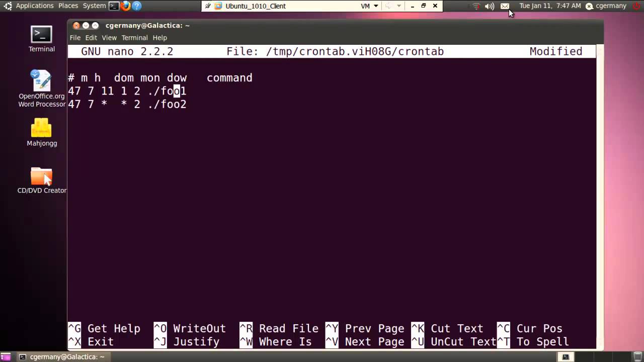Select the Ubuntu_1010_Client VM tab

[250, 6]
